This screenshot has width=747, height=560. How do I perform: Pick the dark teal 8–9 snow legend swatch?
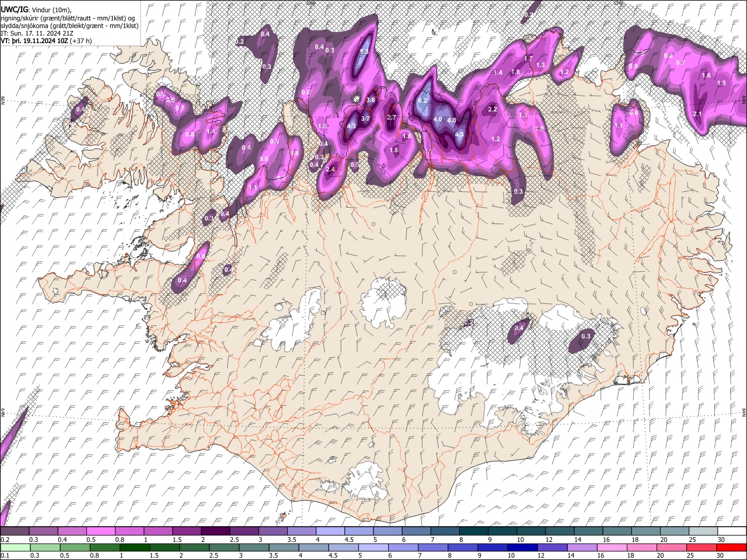point(473,531)
